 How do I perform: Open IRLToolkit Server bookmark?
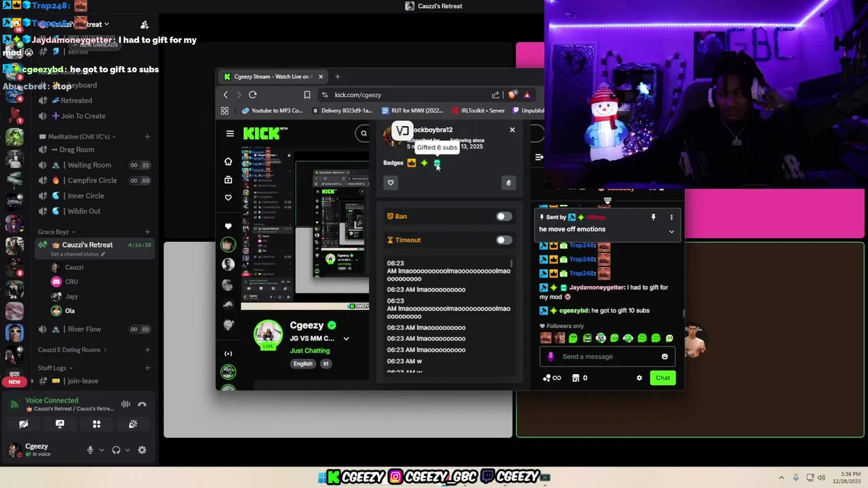coord(478,110)
